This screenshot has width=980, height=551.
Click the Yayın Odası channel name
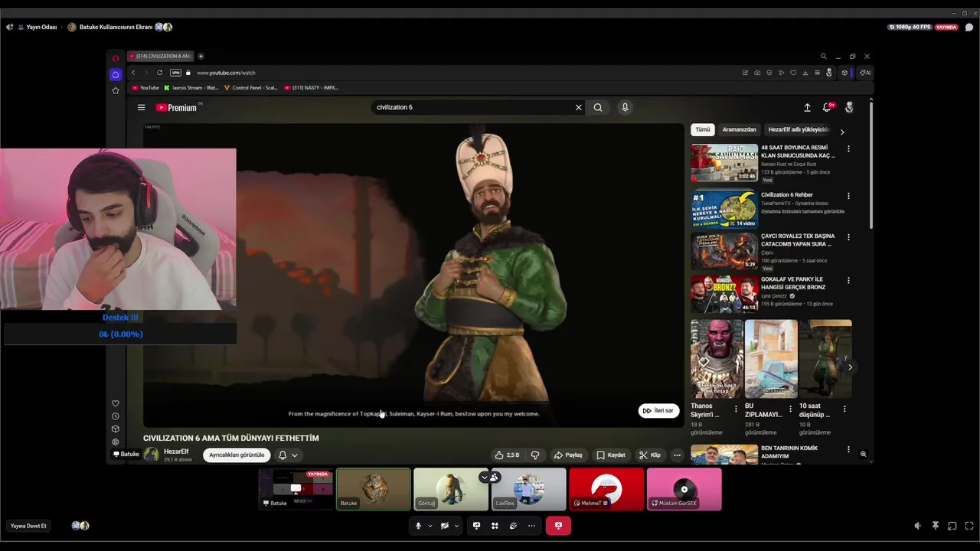tap(41, 27)
